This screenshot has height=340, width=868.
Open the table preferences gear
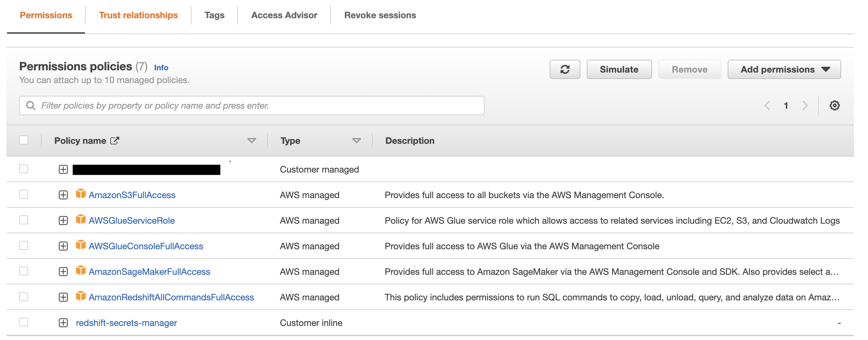pos(834,105)
